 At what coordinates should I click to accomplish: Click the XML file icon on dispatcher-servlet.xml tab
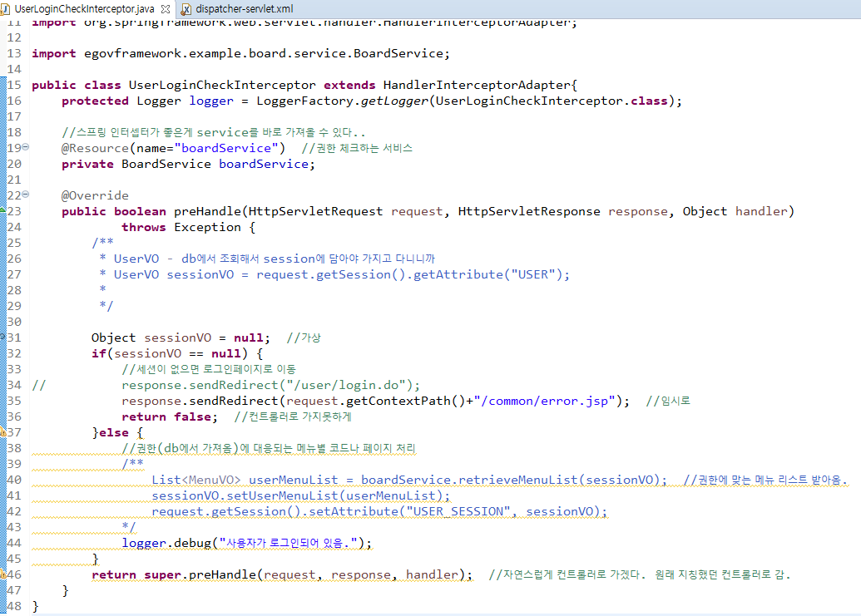(x=186, y=9)
